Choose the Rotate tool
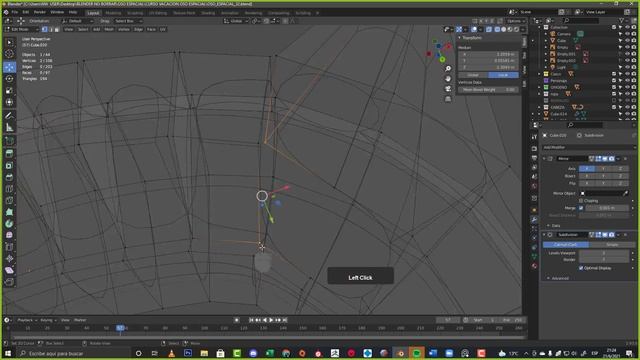This screenshot has height=360, width=640. (9, 79)
